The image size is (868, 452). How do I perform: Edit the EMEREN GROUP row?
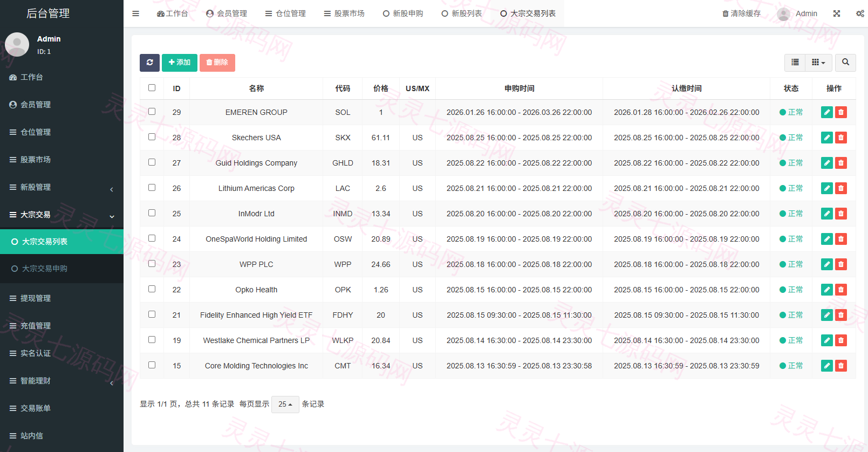coord(826,112)
